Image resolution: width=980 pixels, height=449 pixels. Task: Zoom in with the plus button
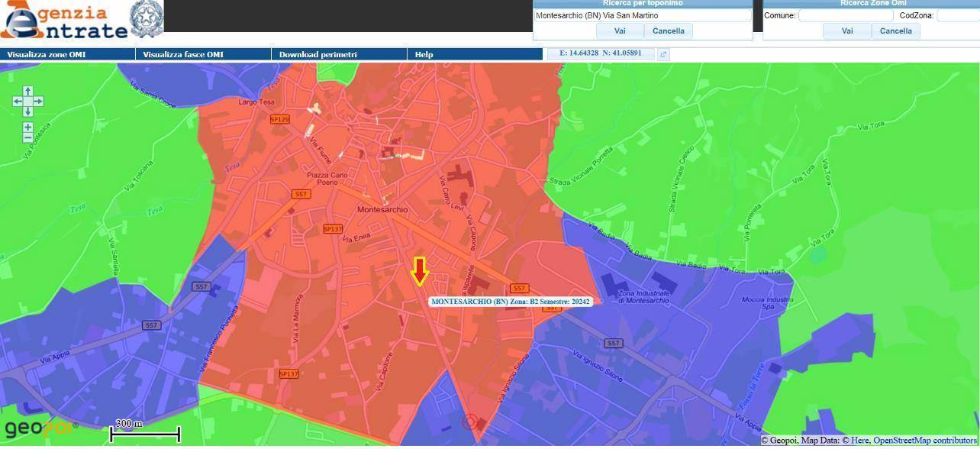28,127
